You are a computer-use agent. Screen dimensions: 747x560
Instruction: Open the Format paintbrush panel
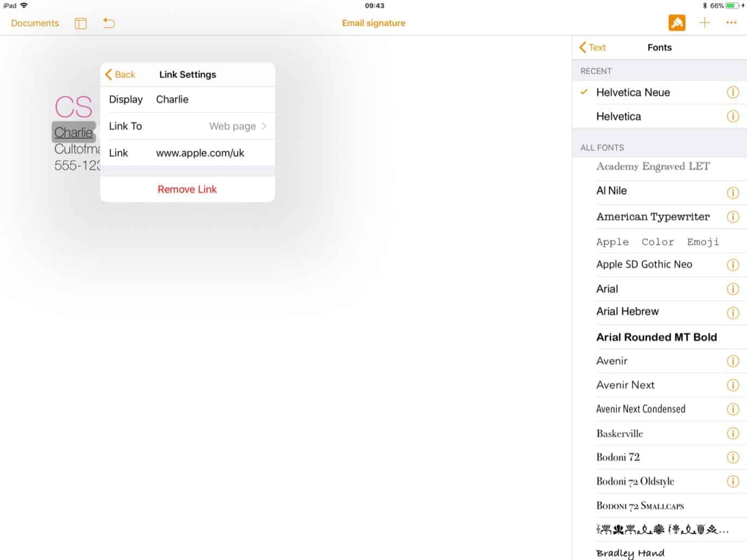point(676,23)
